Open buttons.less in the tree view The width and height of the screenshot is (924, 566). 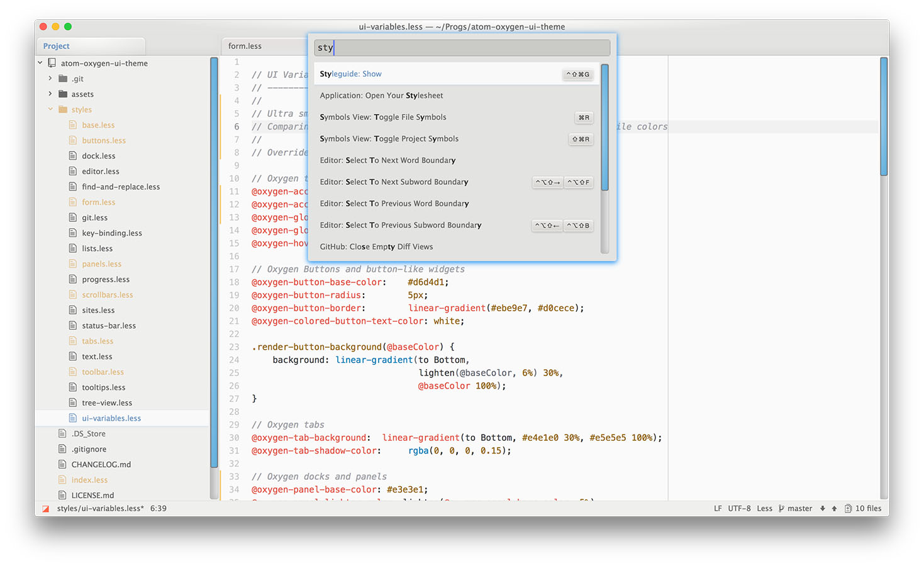[104, 140]
